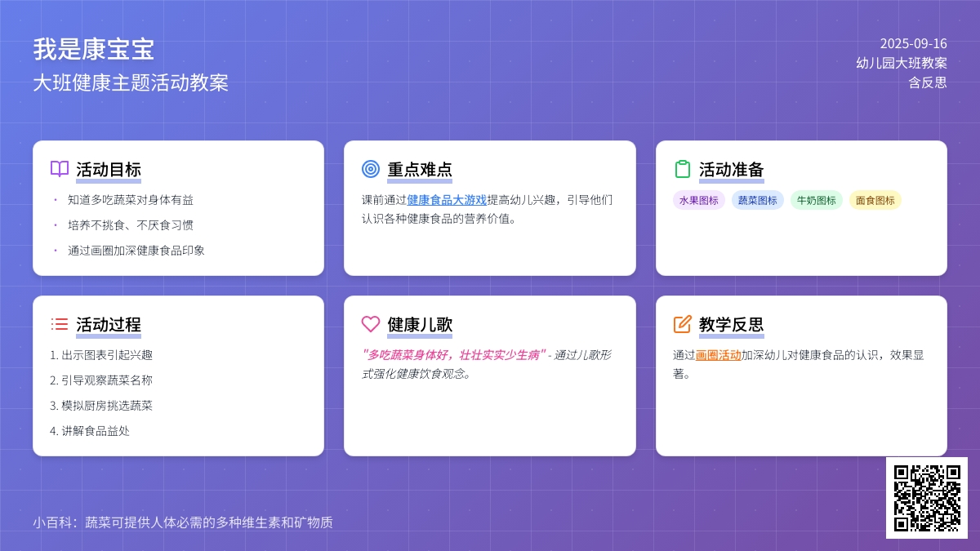Click the clipboard icon beside 活动准备
Screen dimensions: 980x551
(x=682, y=169)
